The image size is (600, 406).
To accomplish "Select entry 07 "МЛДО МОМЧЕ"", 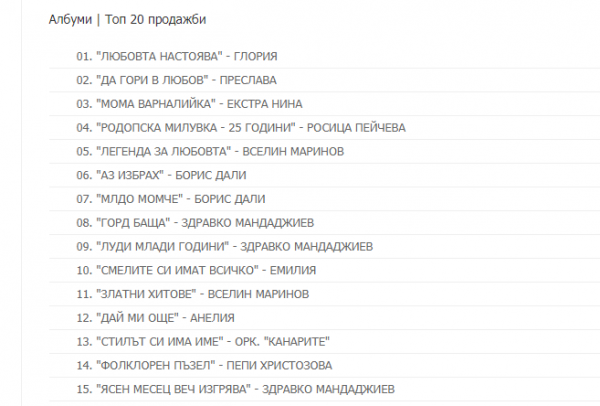I will 137,199.
